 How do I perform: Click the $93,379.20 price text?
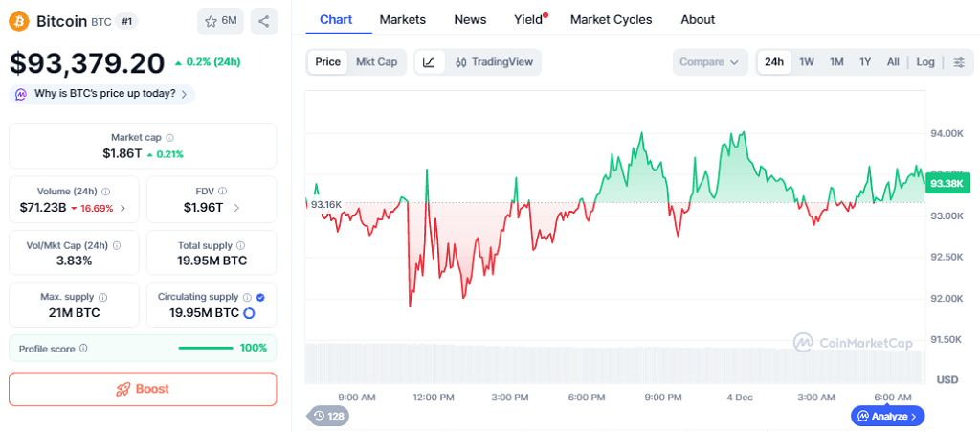coord(87,62)
